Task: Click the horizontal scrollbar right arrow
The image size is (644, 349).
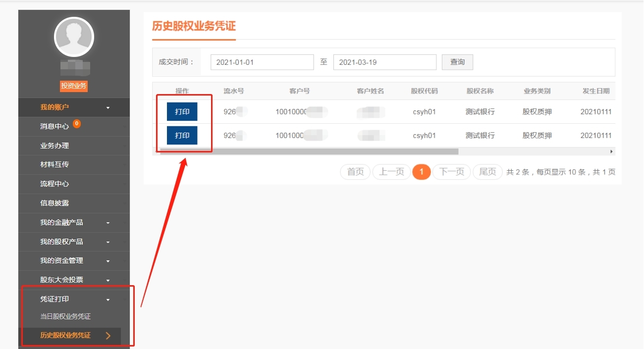Action: click(611, 151)
